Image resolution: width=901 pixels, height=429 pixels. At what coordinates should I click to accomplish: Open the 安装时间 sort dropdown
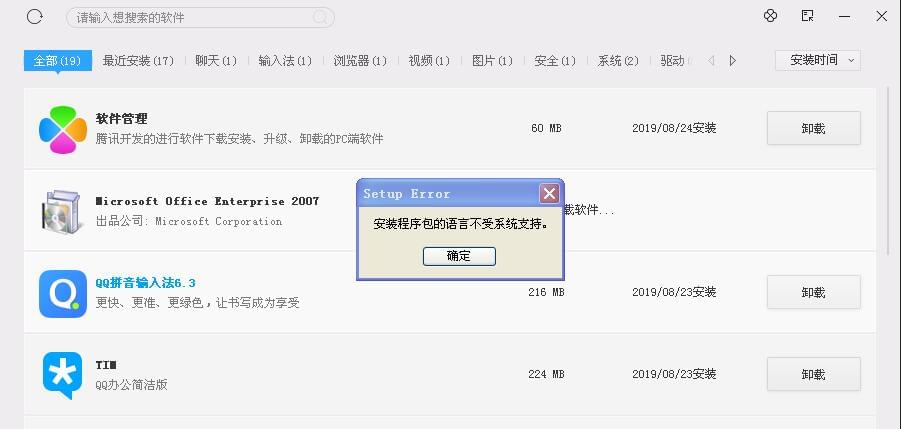coord(818,60)
